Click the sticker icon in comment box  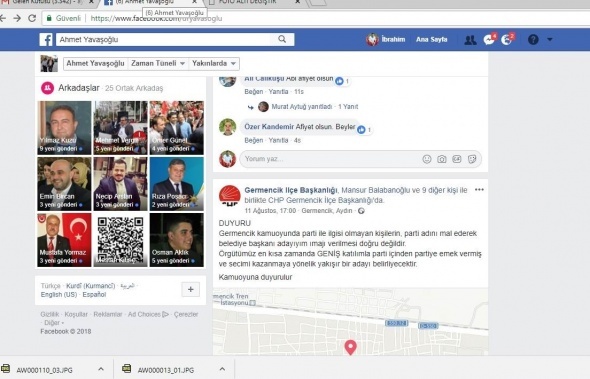[x=472, y=159]
